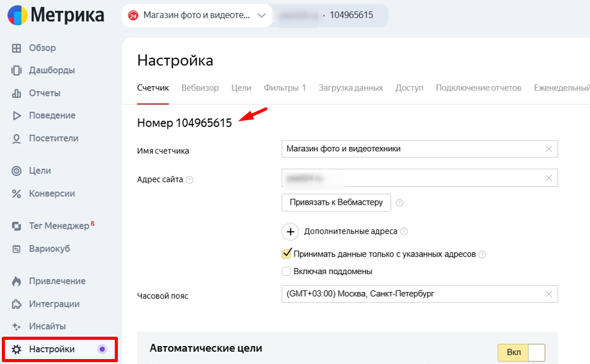Uncheck принимать данные только с указанных адресов
The image size is (590, 364).
(287, 254)
